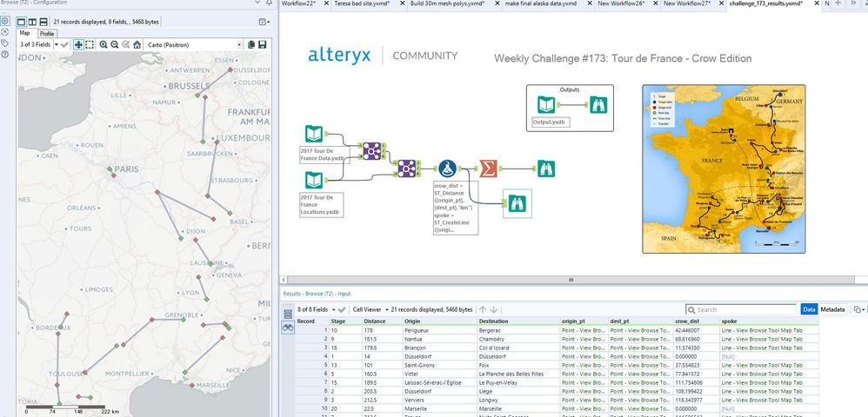Open the make final alaska data.yxmd tab
This screenshot has width=868, height=417.
point(541,3)
